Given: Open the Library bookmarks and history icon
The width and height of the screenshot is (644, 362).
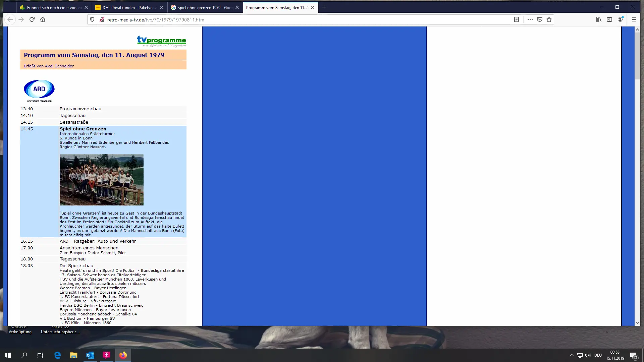Looking at the screenshot, I should tap(599, 19).
